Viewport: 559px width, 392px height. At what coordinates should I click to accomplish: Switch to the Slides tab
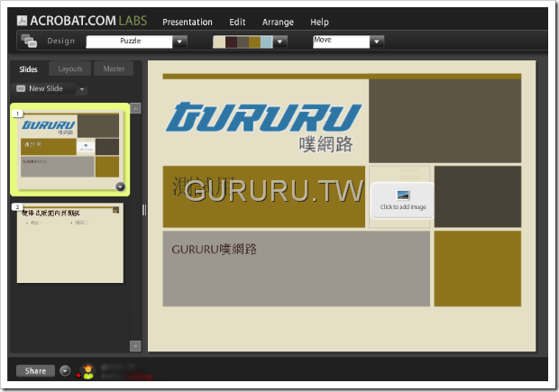point(28,69)
